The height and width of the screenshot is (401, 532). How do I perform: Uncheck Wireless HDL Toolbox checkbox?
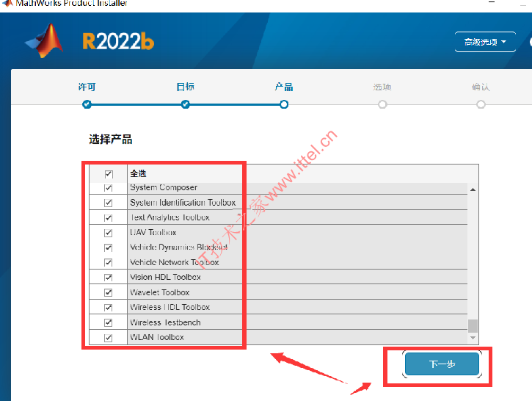coord(108,307)
